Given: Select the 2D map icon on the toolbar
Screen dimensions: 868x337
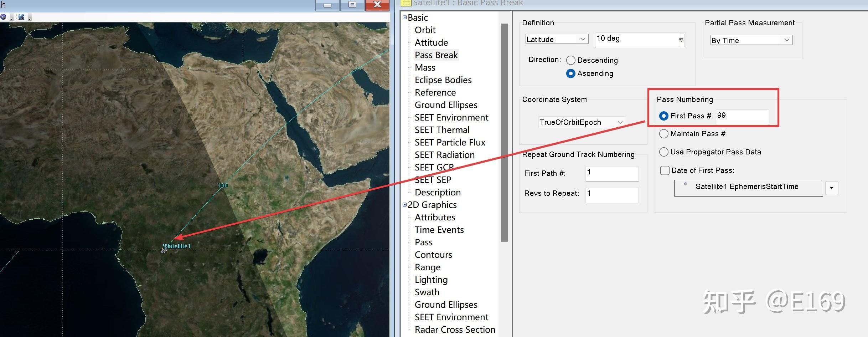Looking at the screenshot, I should click(21, 16).
